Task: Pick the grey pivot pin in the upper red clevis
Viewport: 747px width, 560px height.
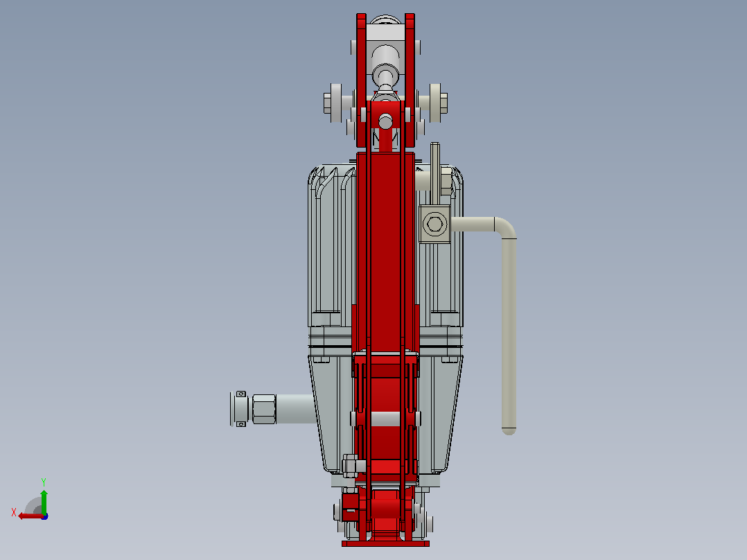Action: click(385, 121)
